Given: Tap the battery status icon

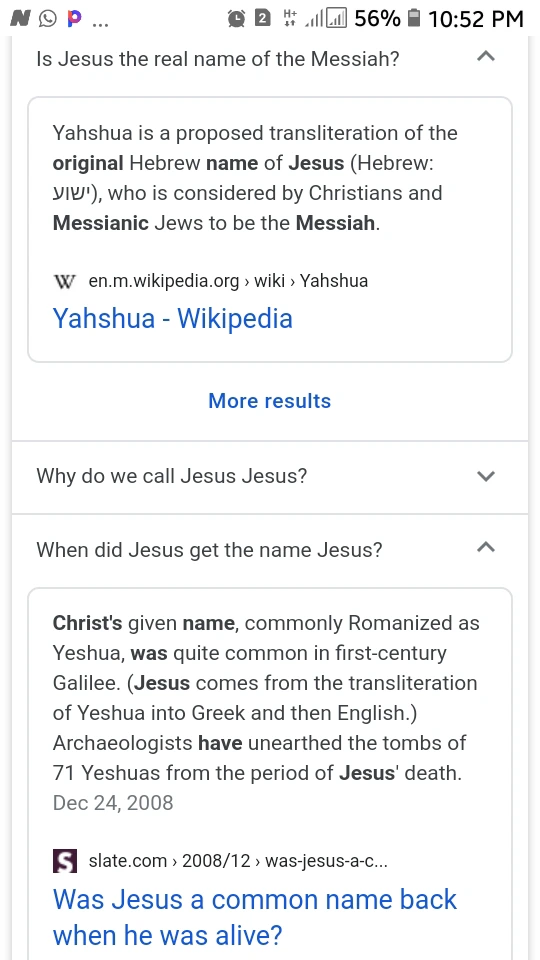Looking at the screenshot, I should [x=414, y=18].
